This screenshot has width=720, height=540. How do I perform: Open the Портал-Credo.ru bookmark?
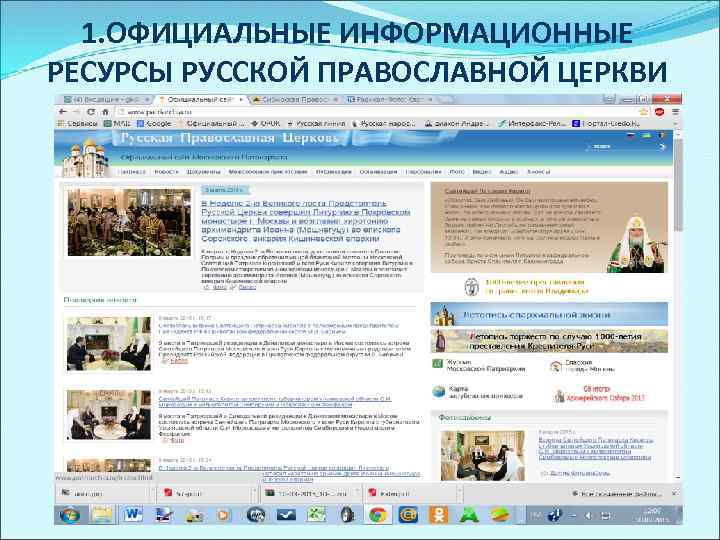click(x=606, y=124)
